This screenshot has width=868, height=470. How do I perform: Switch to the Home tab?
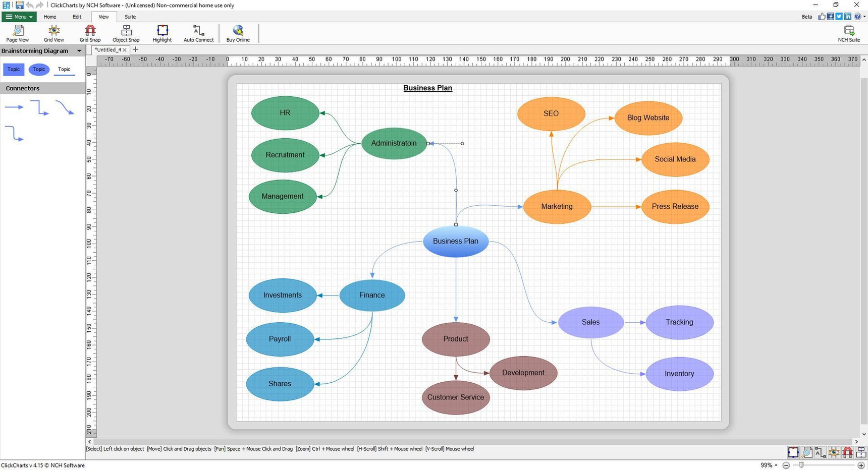point(50,17)
